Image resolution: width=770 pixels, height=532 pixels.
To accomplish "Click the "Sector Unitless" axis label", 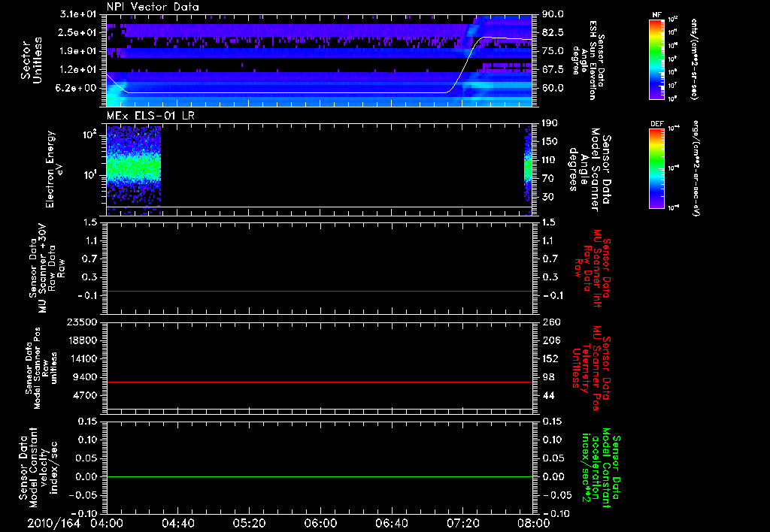I will pos(32,60).
